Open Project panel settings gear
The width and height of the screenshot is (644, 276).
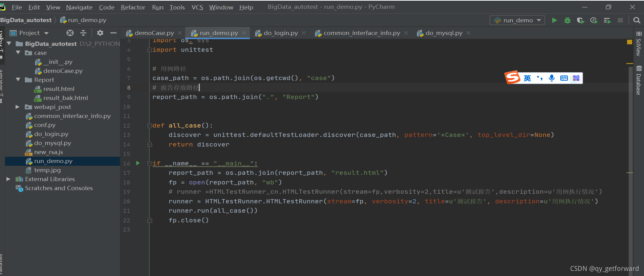point(100,33)
